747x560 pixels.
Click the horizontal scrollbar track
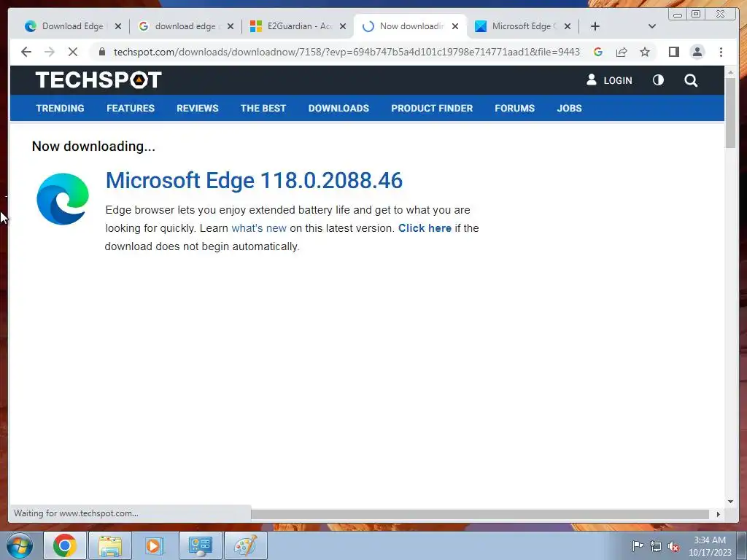coord(480,514)
